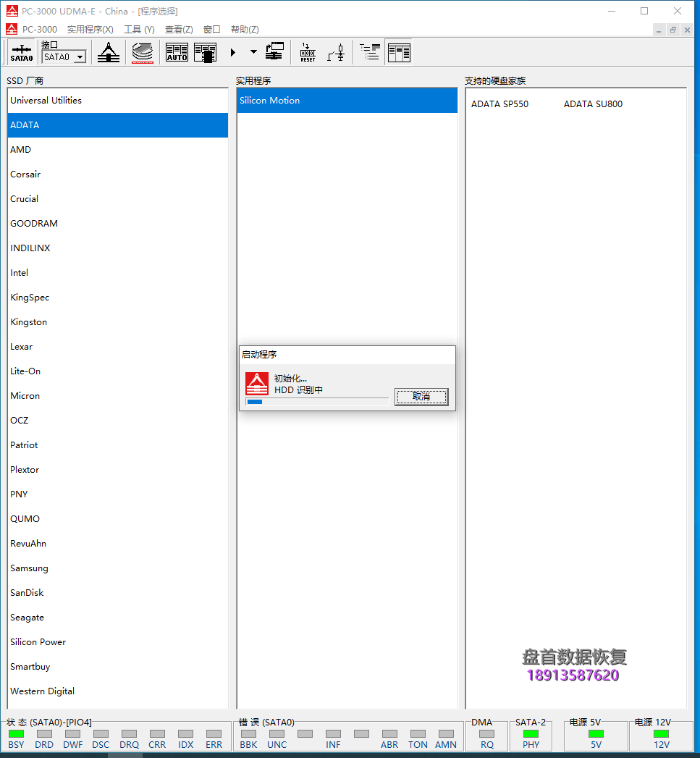This screenshot has height=758, width=700.
Task: Click the power switch circuit icon
Action: click(337, 52)
